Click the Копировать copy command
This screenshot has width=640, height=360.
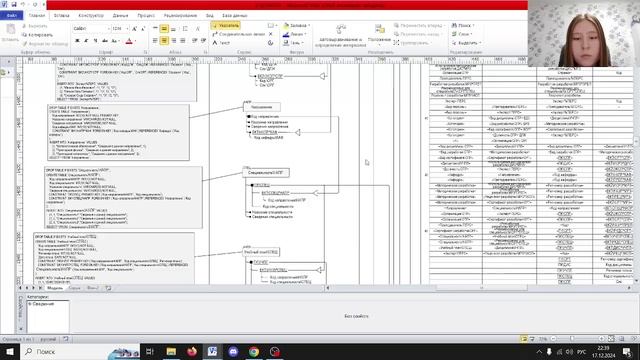38,35
